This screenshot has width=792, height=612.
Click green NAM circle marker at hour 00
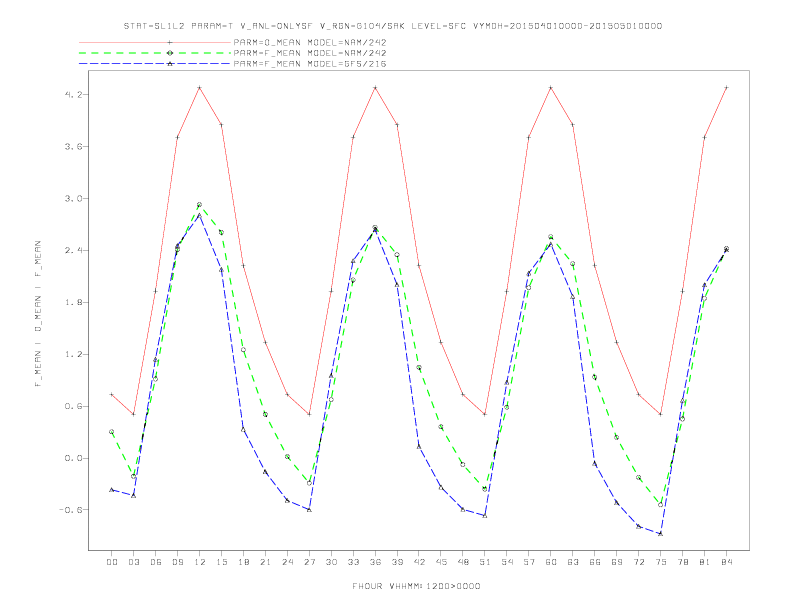112,432
